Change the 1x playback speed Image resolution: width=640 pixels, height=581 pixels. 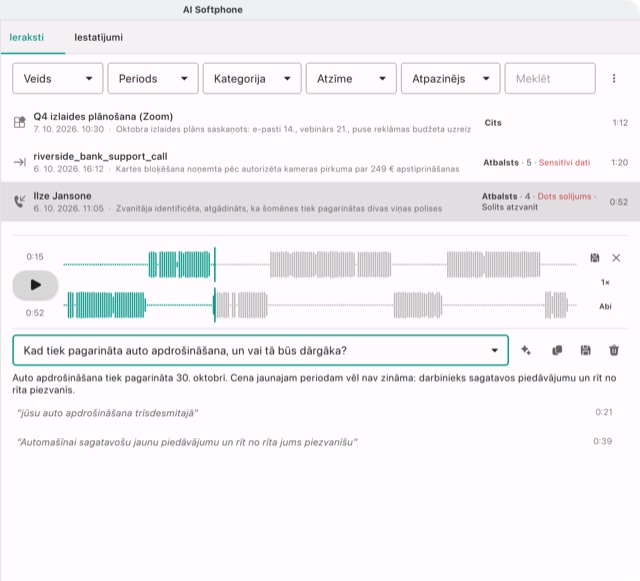[x=605, y=282]
